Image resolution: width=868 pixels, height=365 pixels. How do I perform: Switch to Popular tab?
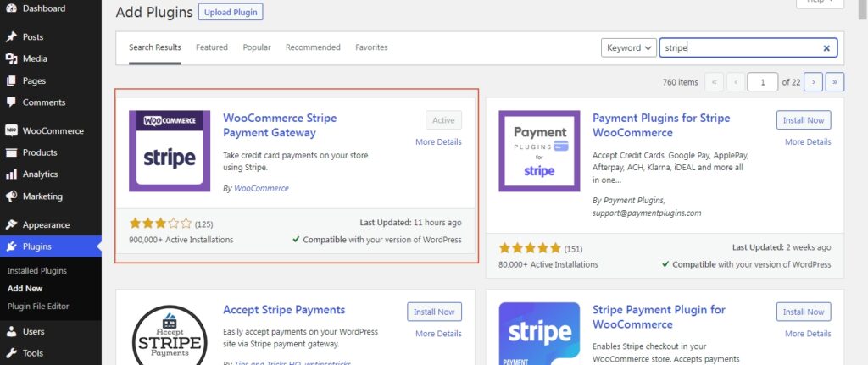[257, 47]
